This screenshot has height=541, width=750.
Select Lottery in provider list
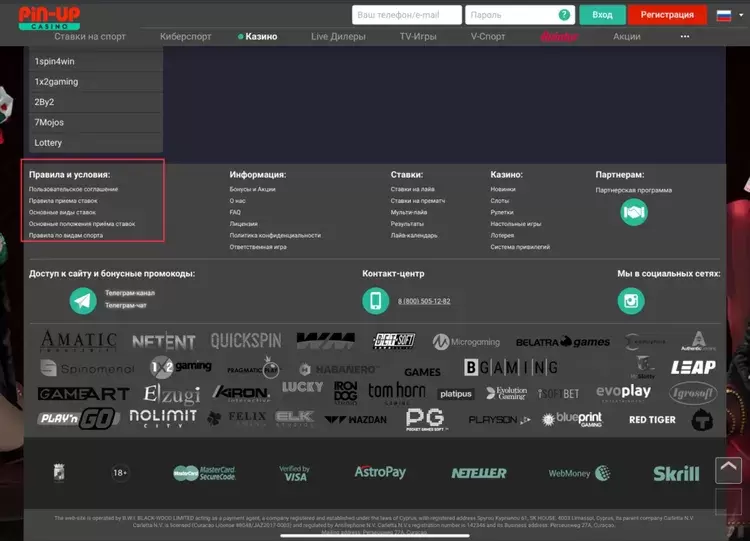tap(96, 143)
